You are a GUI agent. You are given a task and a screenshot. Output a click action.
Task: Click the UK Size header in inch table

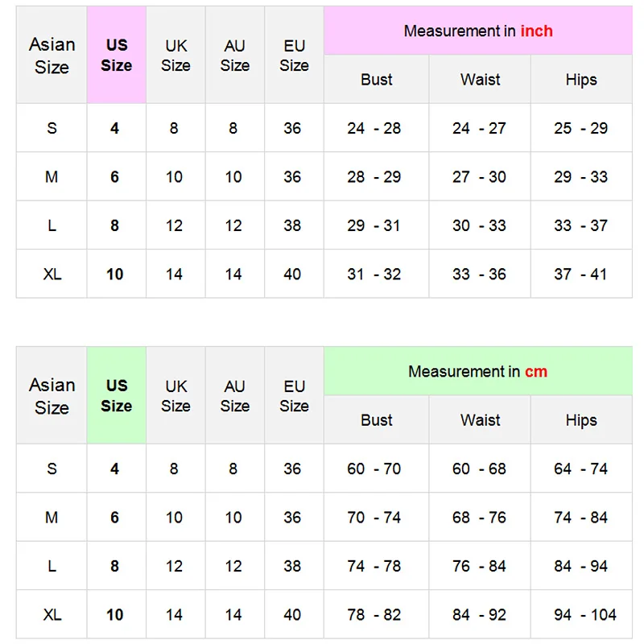(x=175, y=56)
